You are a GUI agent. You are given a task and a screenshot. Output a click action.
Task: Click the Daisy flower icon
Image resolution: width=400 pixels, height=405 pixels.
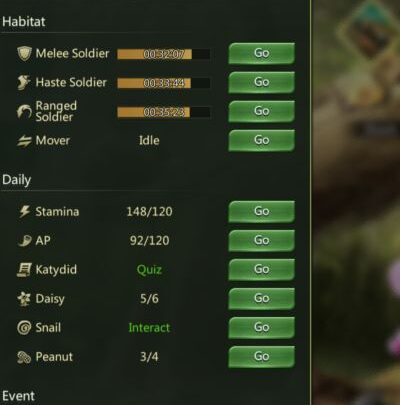(x=24, y=298)
